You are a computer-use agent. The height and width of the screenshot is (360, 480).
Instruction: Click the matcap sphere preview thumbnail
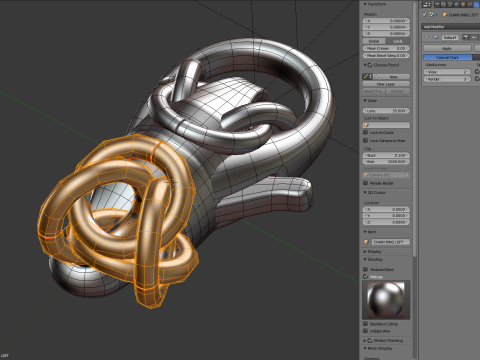point(386,300)
